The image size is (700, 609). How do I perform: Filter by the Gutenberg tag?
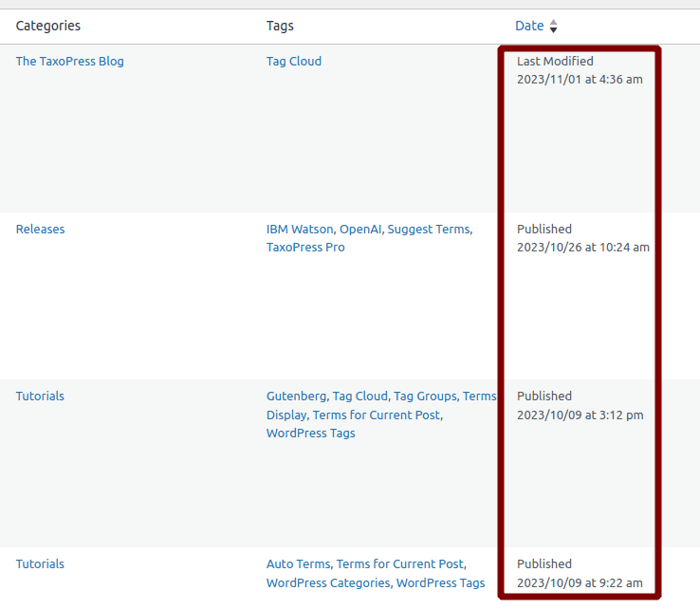pyautogui.click(x=297, y=397)
